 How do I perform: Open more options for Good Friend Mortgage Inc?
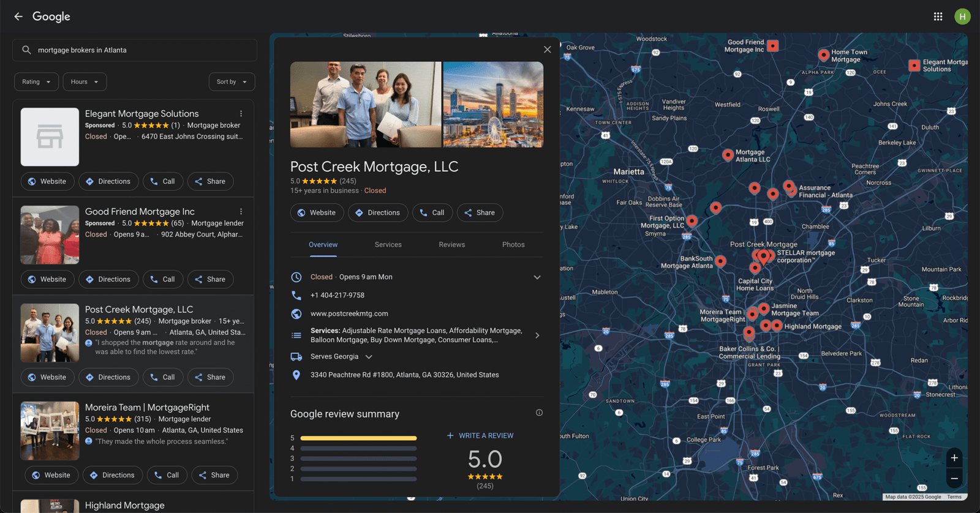(x=241, y=212)
